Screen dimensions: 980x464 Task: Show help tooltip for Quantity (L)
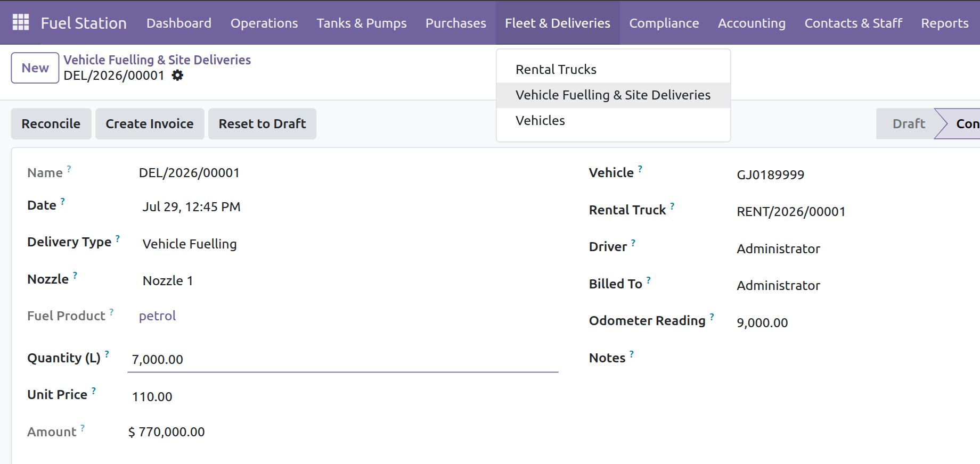click(x=107, y=354)
